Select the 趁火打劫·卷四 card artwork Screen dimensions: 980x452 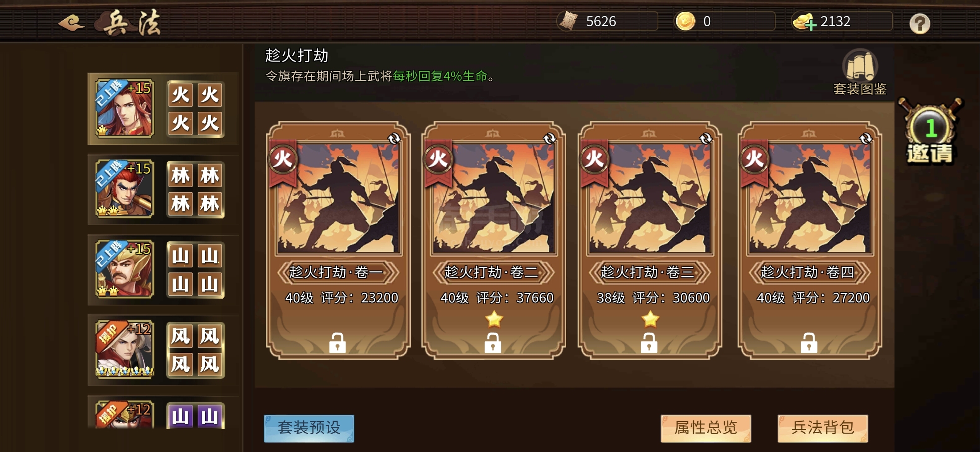[x=810, y=198]
